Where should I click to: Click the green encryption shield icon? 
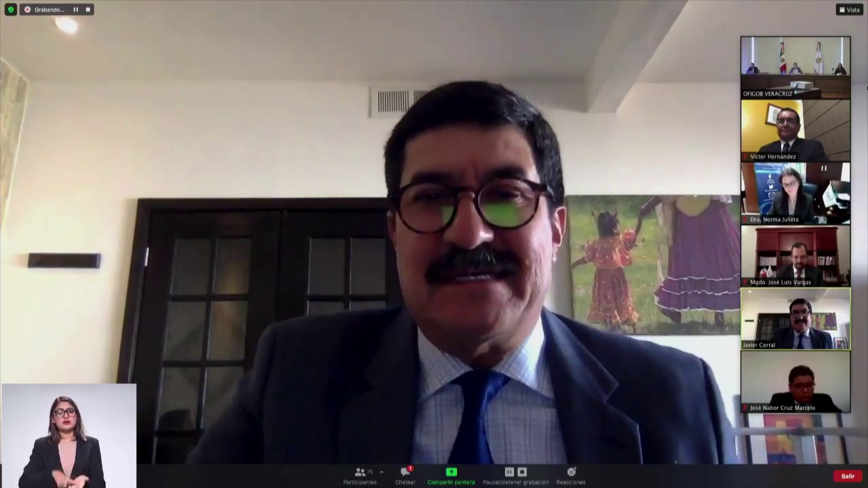[10, 9]
